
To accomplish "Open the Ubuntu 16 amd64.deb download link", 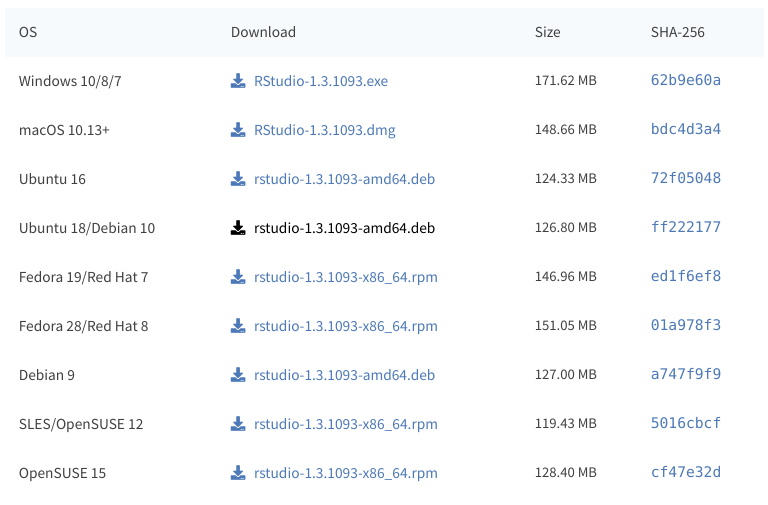I will pos(344,179).
